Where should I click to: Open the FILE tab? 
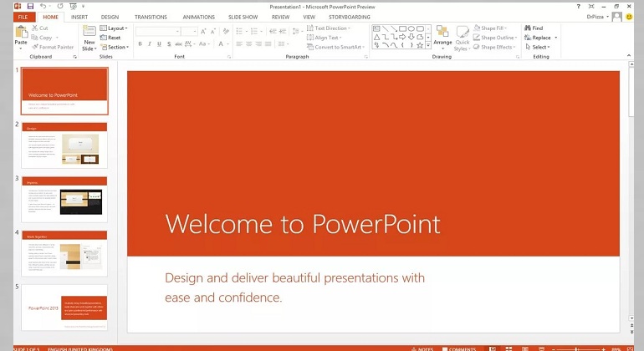[23, 17]
